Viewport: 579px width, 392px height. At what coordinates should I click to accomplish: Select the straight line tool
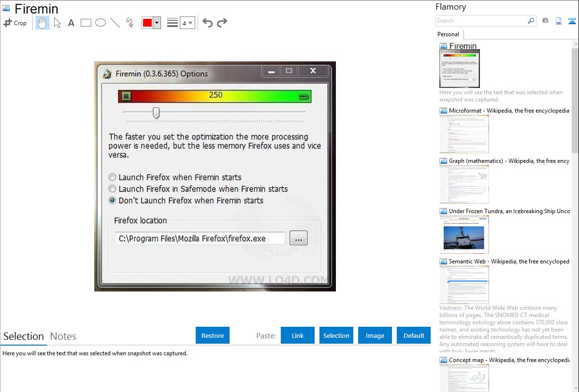coord(115,23)
